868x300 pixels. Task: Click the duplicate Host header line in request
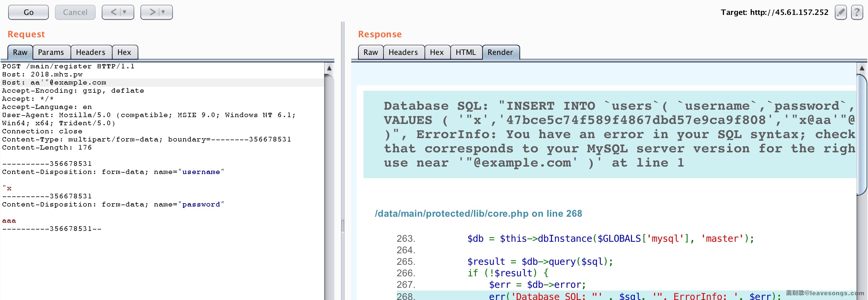pos(54,83)
